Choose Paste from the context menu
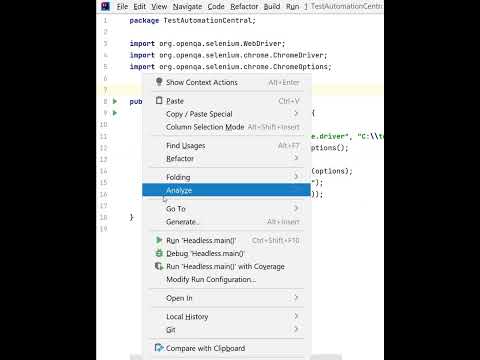The width and height of the screenshot is (480, 360). point(227,101)
